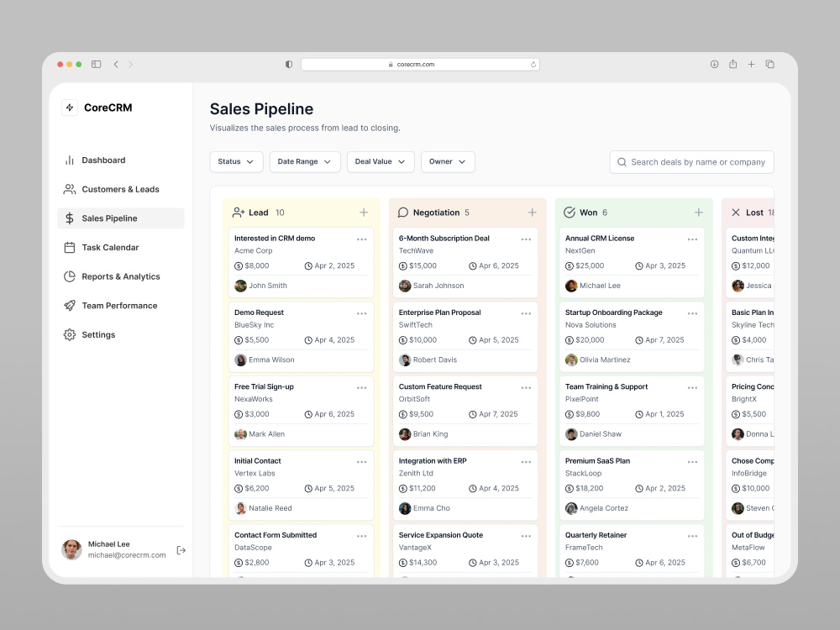Viewport: 840px width, 630px height.
Task: Select Sales Pipeline in the sidebar
Action: pyautogui.click(x=69, y=218)
